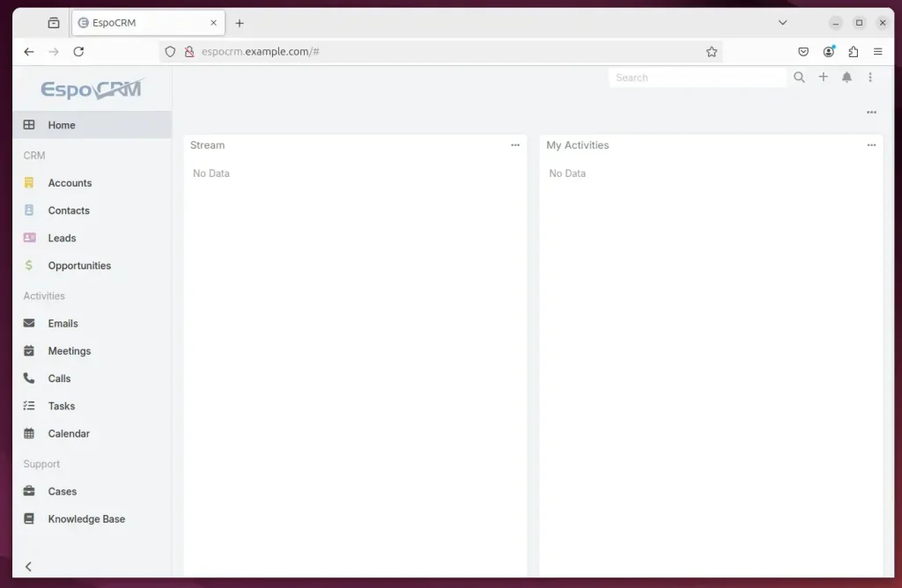Click the Contacts badge icon
The height and width of the screenshot is (588, 902).
[x=29, y=210]
